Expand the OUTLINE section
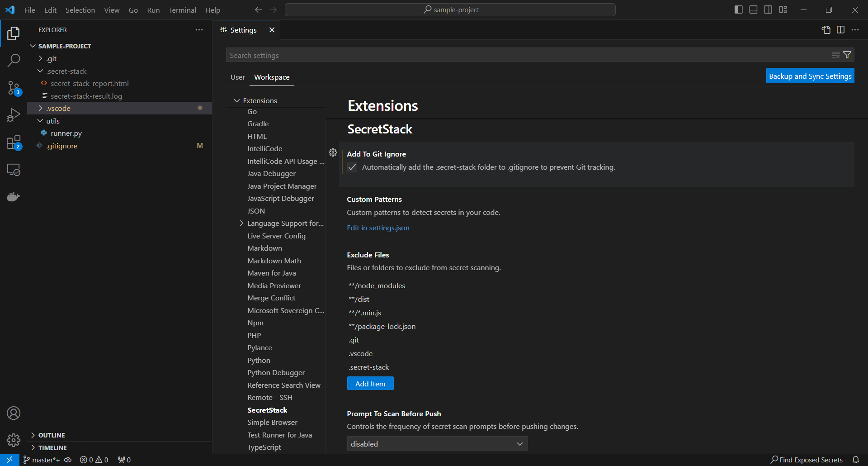The width and height of the screenshot is (868, 466). click(x=119, y=435)
